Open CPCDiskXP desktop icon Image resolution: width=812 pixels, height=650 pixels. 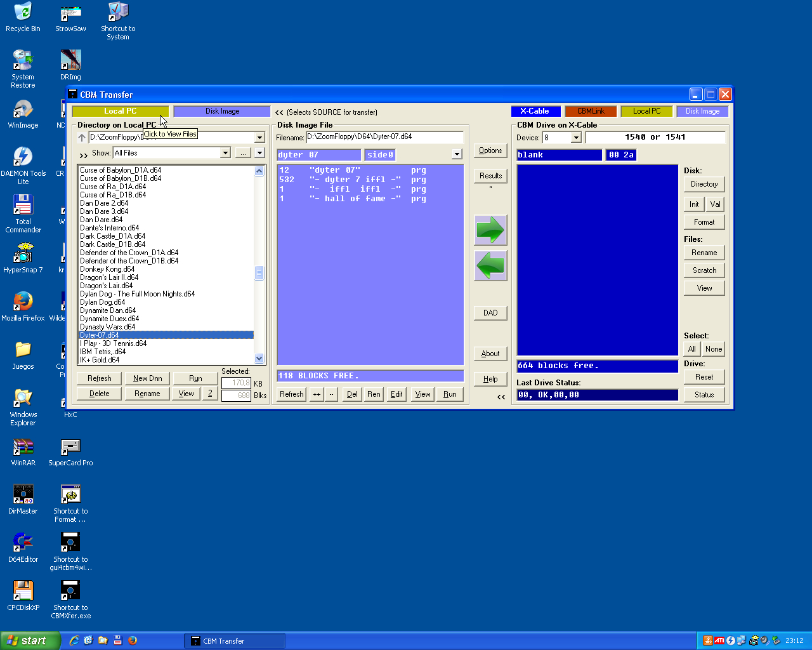pyautogui.click(x=23, y=596)
